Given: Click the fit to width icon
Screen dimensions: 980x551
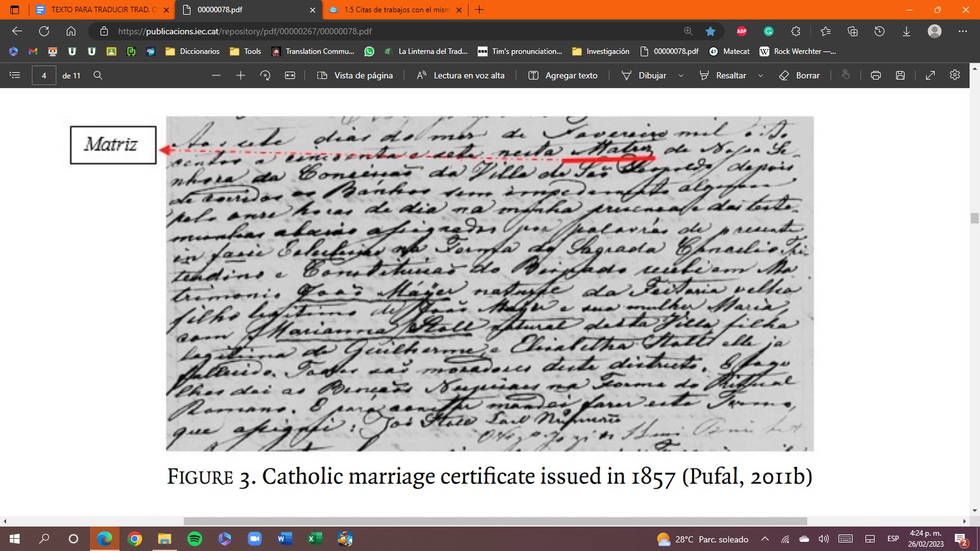Looking at the screenshot, I should point(290,75).
